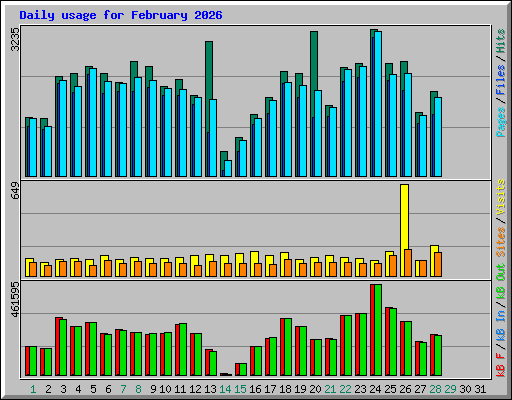Image resolution: width=512 pixels, height=400 pixels.
Task: Click day label 27 on the axis
Action: point(420,389)
